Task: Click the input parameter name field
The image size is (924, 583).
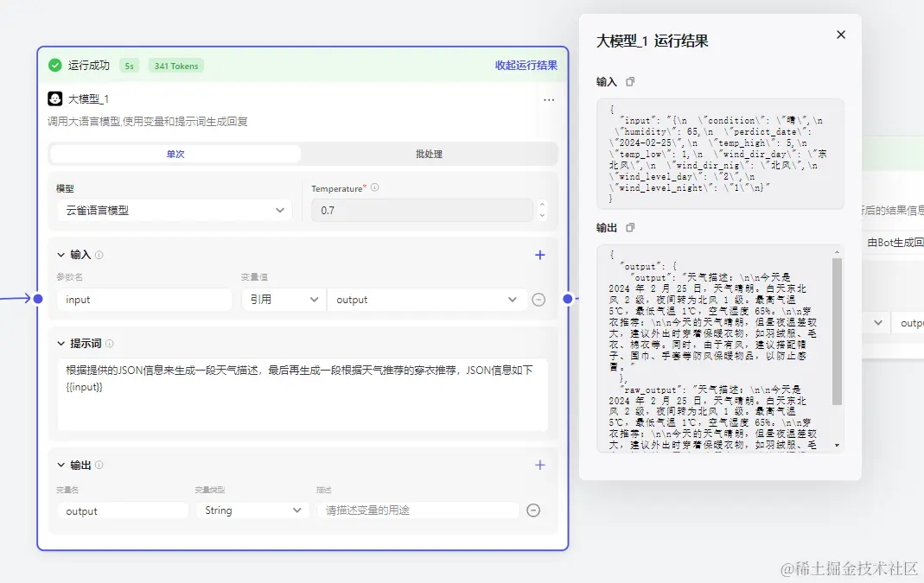Action: click(x=145, y=300)
